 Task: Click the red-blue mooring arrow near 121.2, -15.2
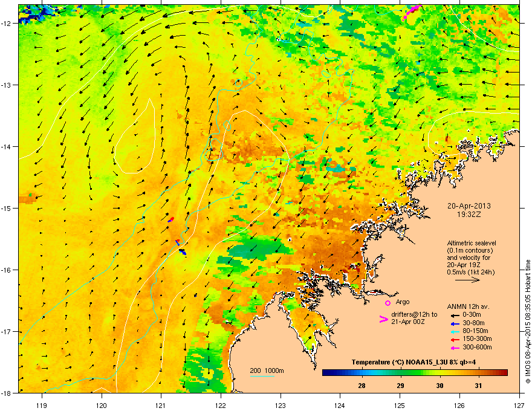170,220
